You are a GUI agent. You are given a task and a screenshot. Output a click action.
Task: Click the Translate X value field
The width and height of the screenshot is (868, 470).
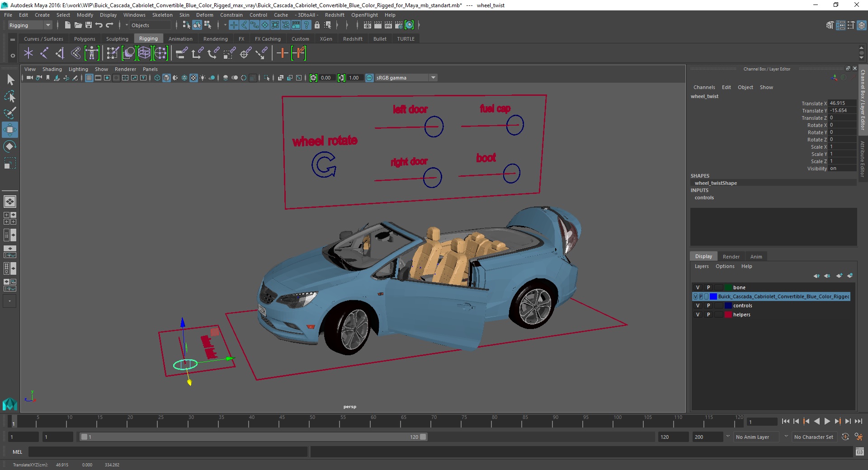click(x=842, y=103)
